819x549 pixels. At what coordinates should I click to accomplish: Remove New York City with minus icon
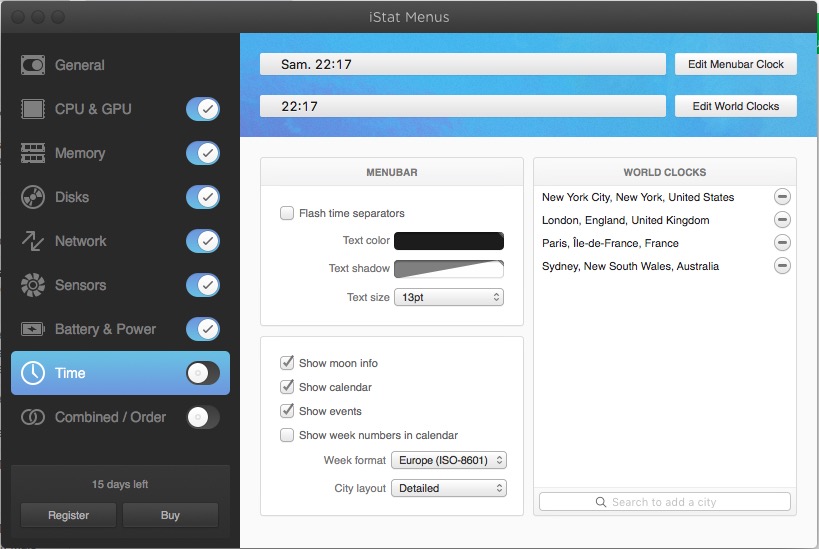click(x=782, y=197)
